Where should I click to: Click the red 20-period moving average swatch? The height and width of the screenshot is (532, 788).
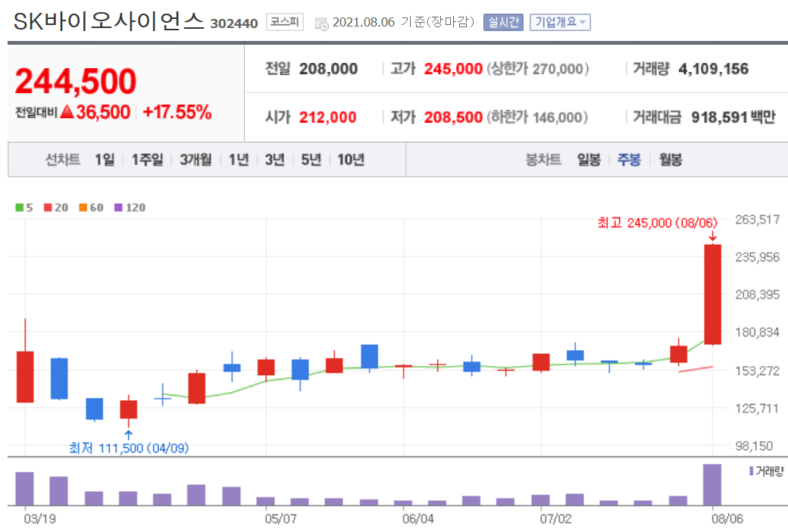(x=48, y=208)
